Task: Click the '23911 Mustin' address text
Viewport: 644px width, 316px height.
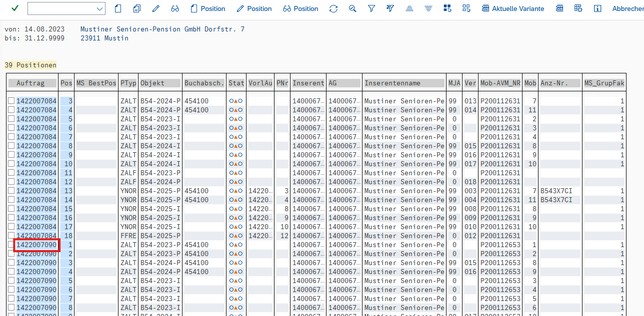Action: click(104, 38)
